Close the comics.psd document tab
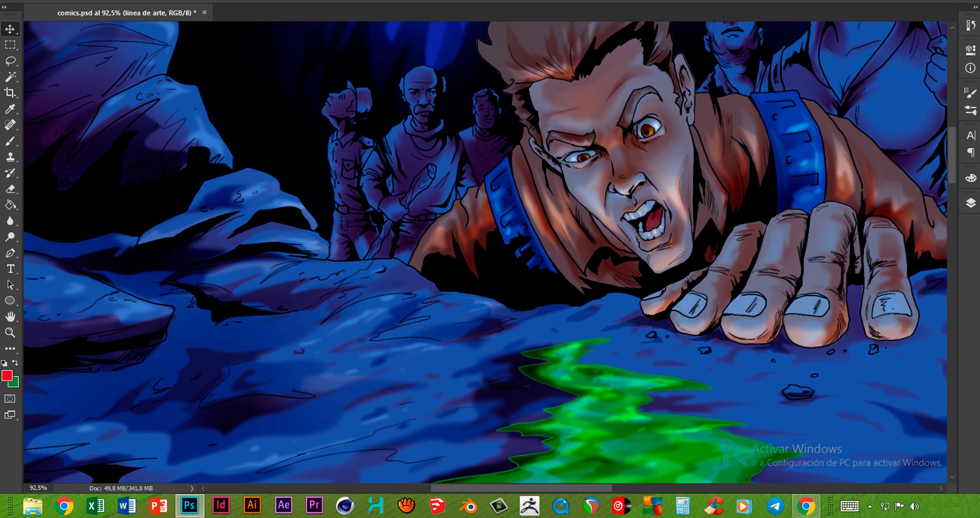The image size is (980, 518). pyautogui.click(x=204, y=12)
